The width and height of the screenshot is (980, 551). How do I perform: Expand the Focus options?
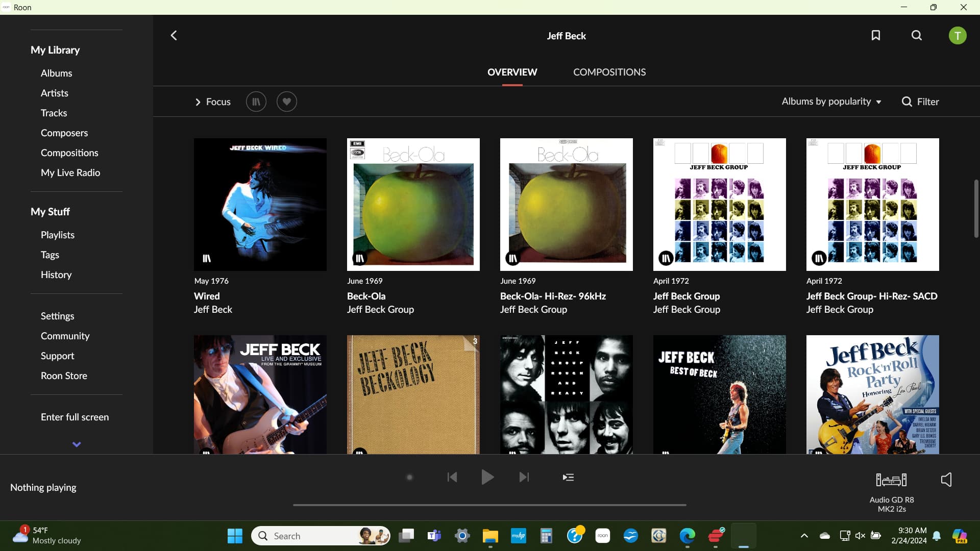213,102
